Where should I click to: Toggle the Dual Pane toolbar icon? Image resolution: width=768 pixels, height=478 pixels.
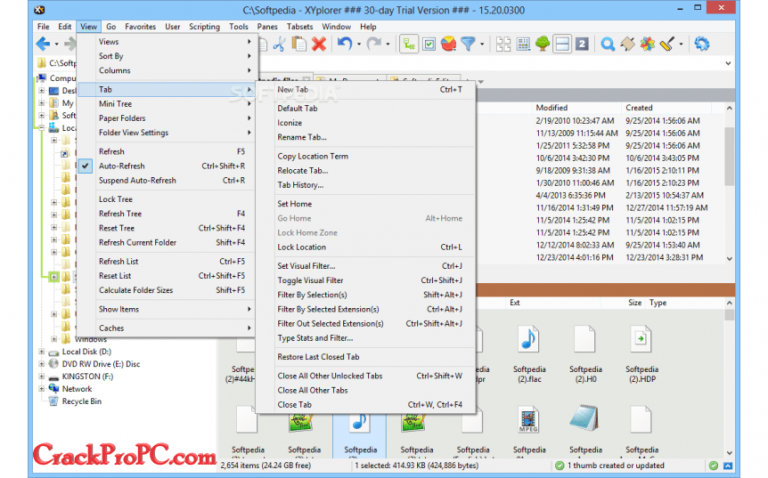pyautogui.click(x=562, y=44)
